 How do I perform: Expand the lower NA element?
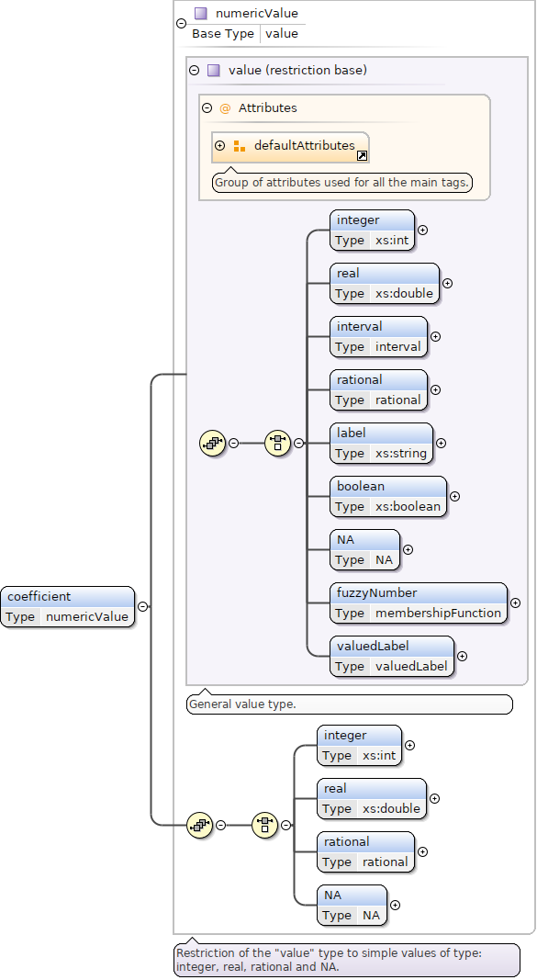(x=395, y=905)
